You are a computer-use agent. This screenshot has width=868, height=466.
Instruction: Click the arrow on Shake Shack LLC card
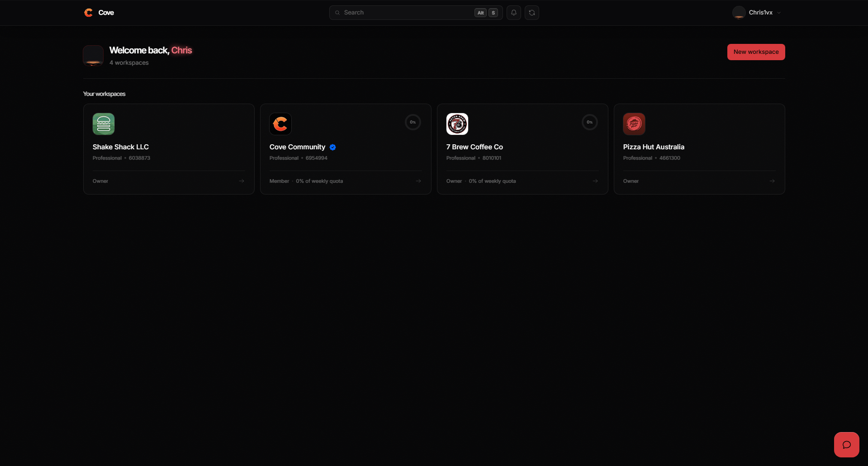pyautogui.click(x=242, y=181)
